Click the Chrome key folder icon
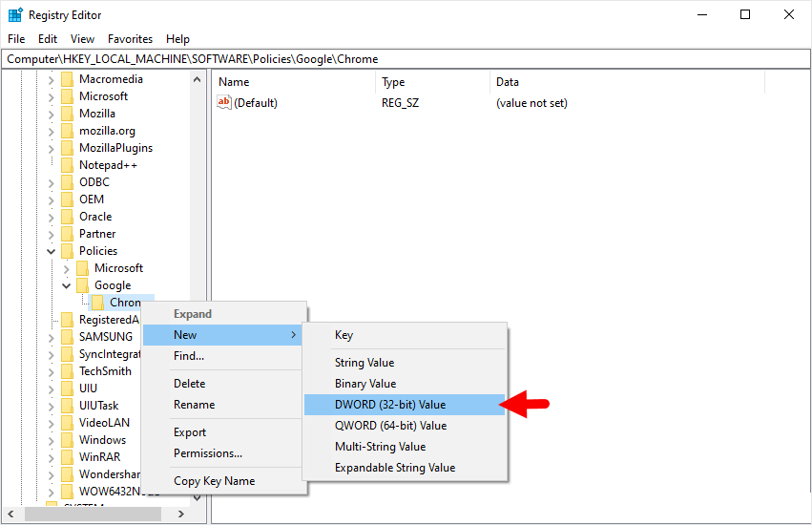The image size is (812, 525). [x=98, y=303]
